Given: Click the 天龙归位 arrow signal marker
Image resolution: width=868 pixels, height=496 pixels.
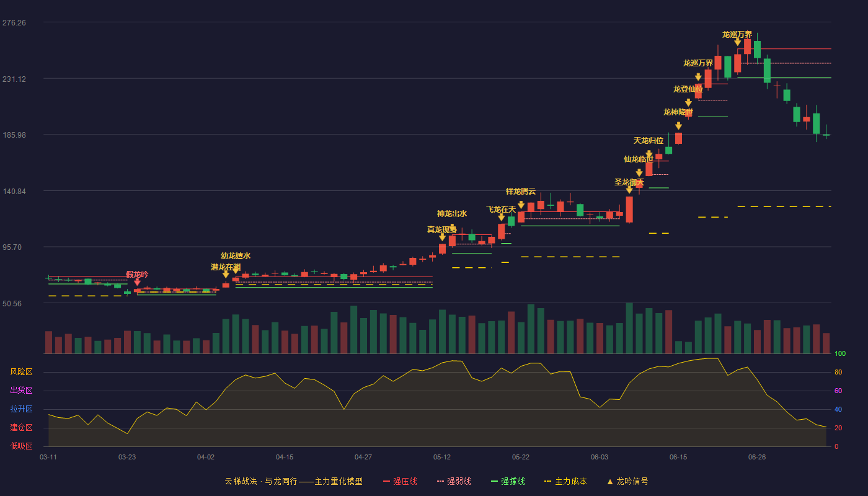Looking at the screenshot, I should point(649,154).
